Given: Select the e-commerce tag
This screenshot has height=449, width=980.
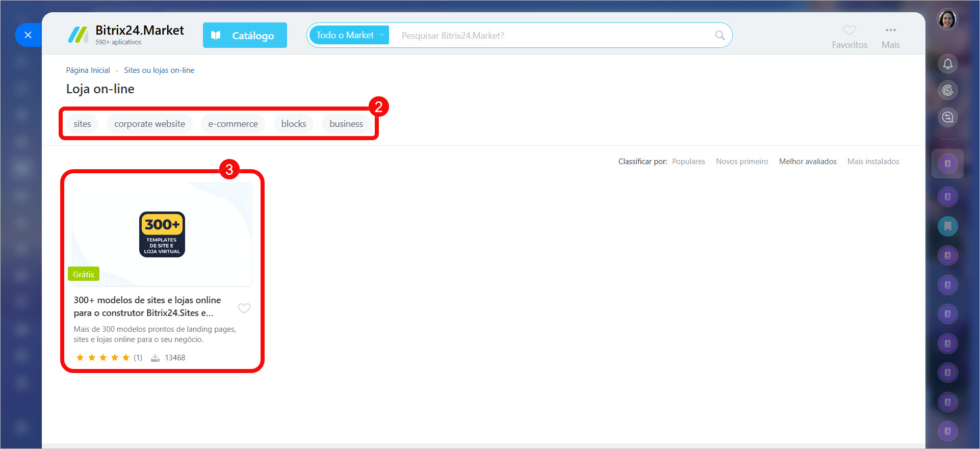Looking at the screenshot, I should (x=233, y=124).
